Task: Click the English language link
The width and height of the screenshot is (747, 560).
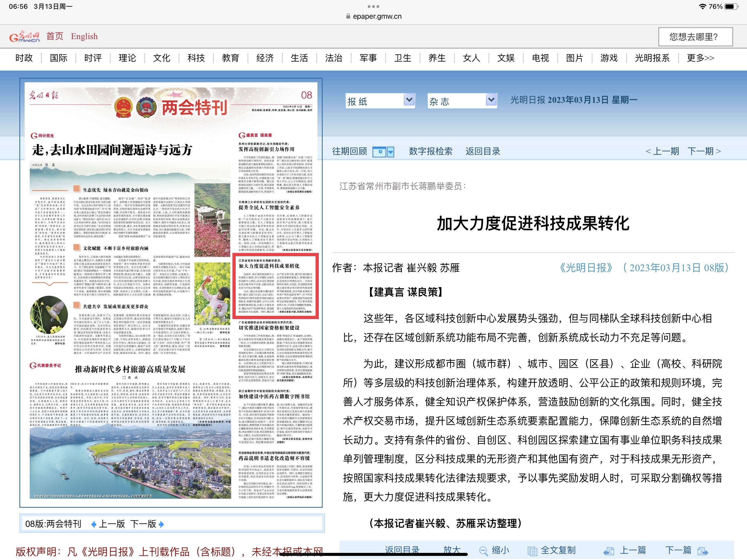Action: 84,36
